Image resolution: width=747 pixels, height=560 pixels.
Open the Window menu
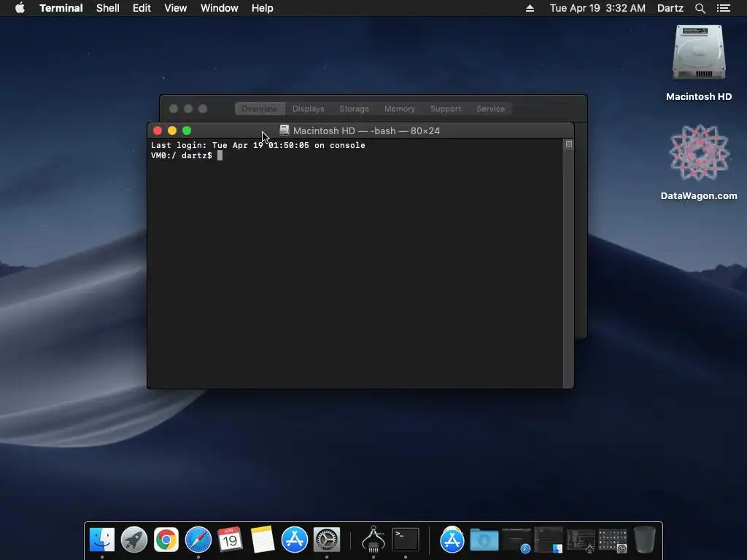pyautogui.click(x=219, y=8)
